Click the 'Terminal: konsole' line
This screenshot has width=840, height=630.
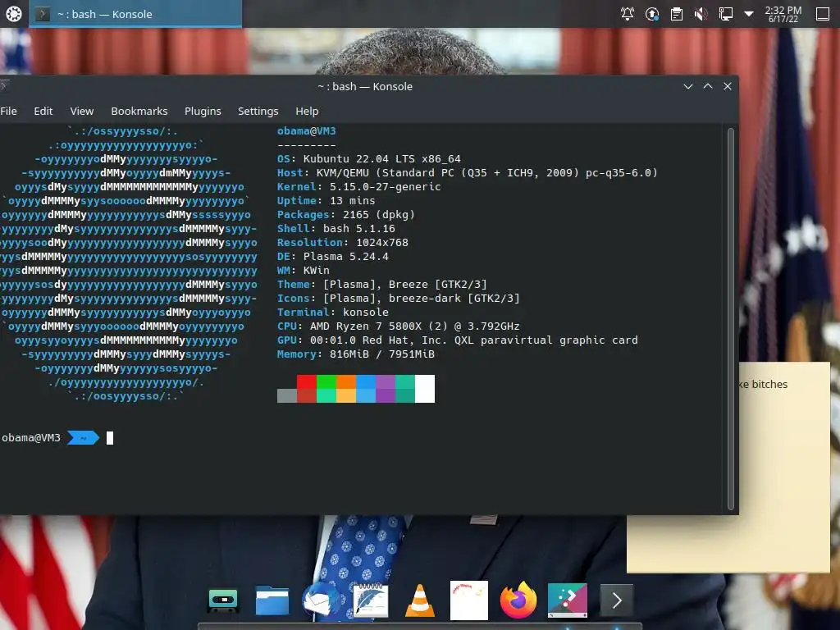pos(333,312)
